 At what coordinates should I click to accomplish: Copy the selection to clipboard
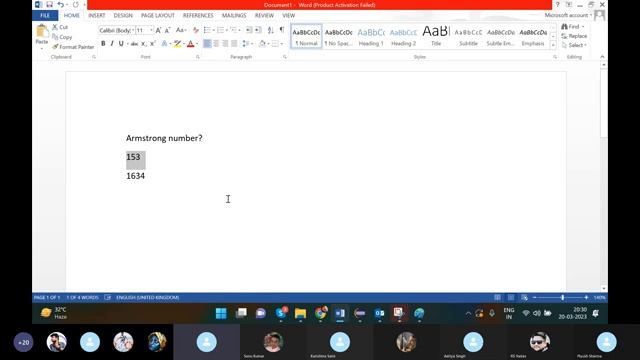62,37
